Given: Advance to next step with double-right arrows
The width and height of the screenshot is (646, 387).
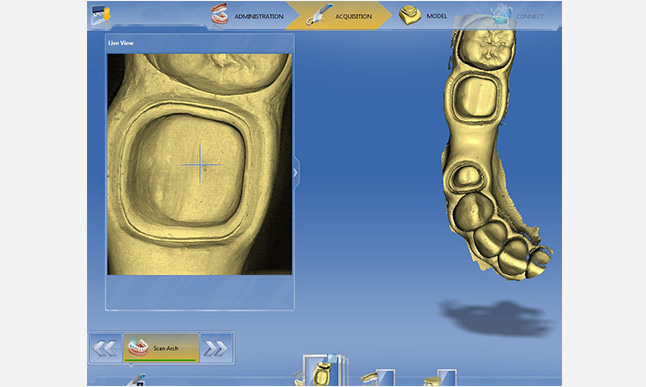Looking at the screenshot, I should [x=216, y=348].
